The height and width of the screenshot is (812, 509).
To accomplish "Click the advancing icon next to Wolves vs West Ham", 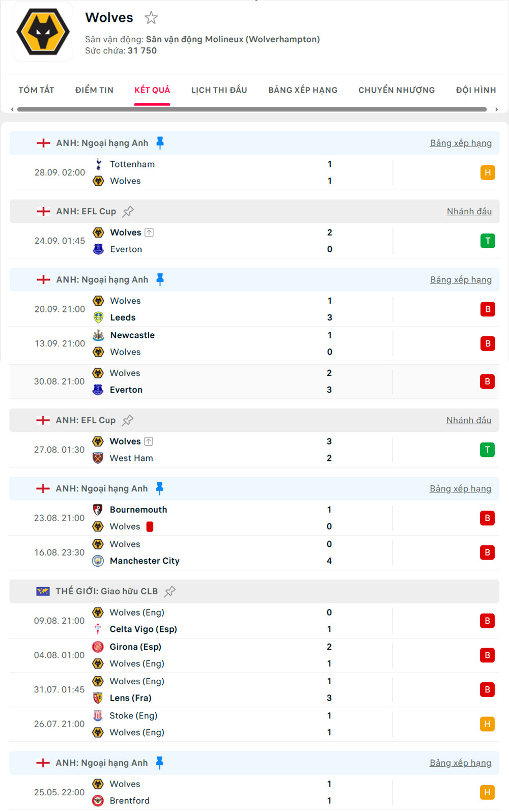I will pyautogui.click(x=149, y=442).
